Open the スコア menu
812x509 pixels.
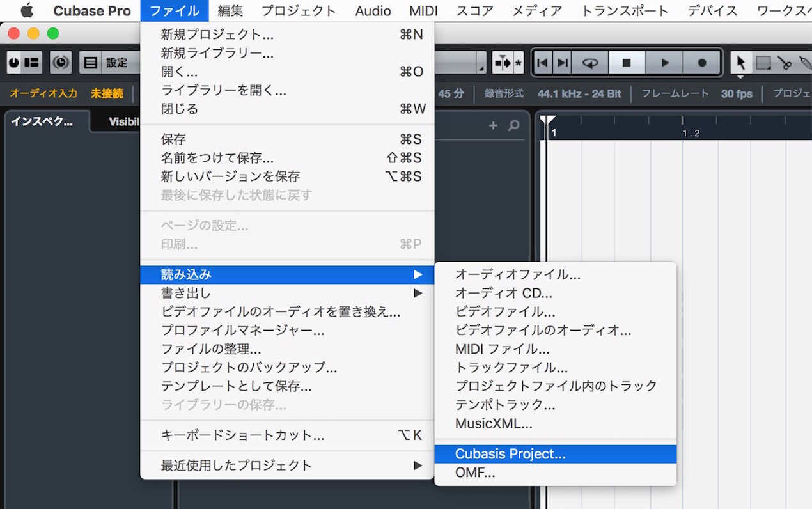tap(475, 11)
